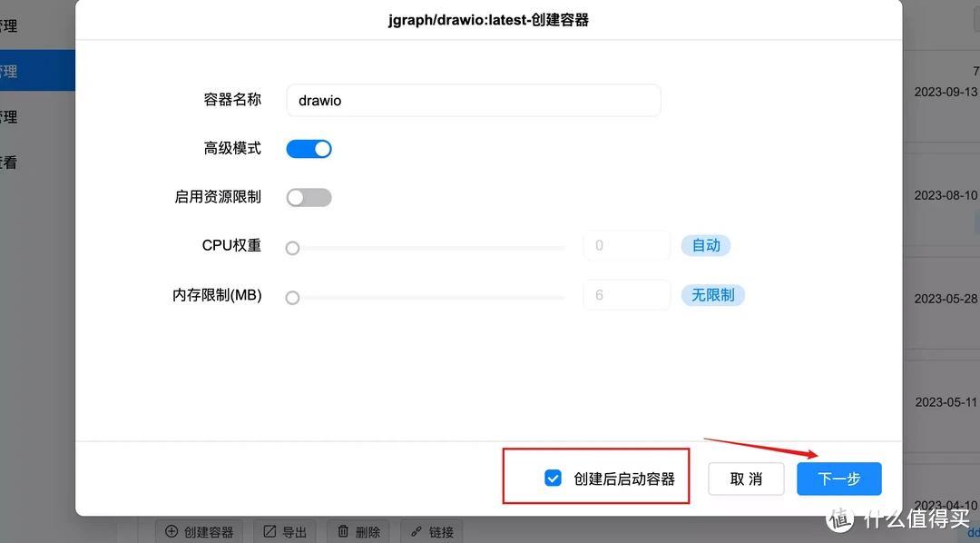Click the 删除 button in background toolbar
Screen dimensions: 980x543
(x=358, y=532)
